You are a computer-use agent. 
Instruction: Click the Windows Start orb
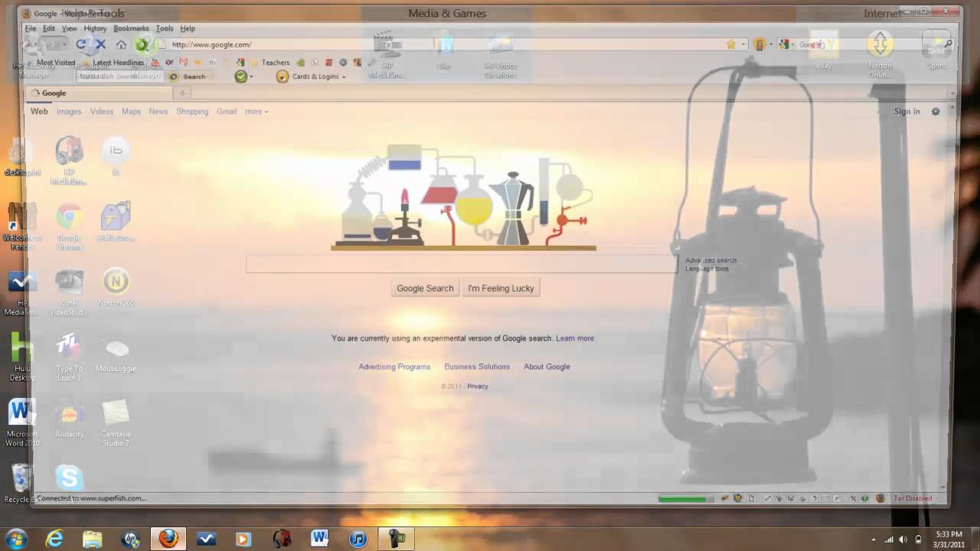[15, 539]
